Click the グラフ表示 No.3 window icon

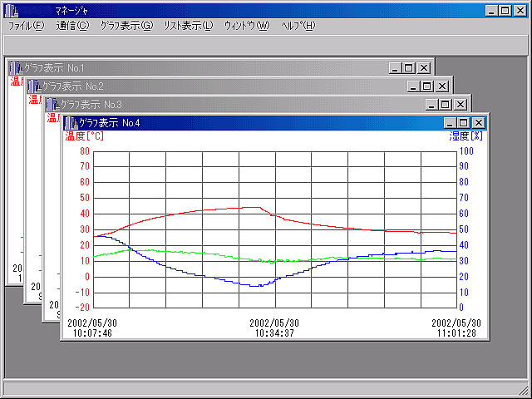click(52, 105)
